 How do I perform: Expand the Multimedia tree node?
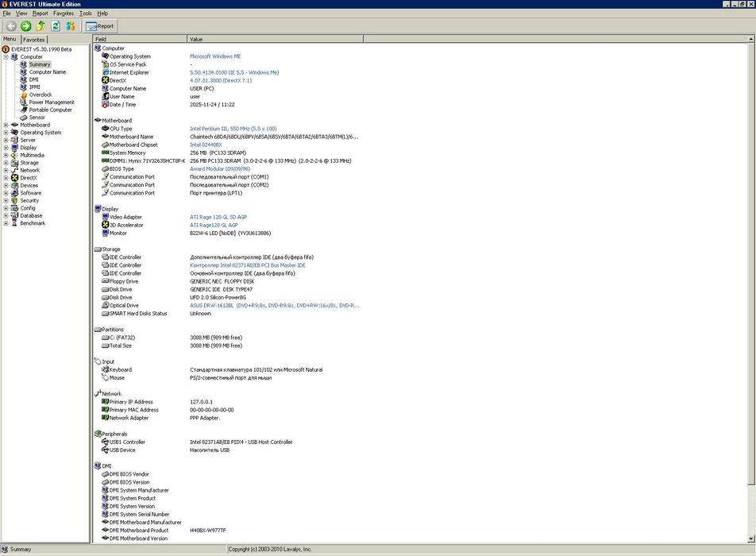6,155
